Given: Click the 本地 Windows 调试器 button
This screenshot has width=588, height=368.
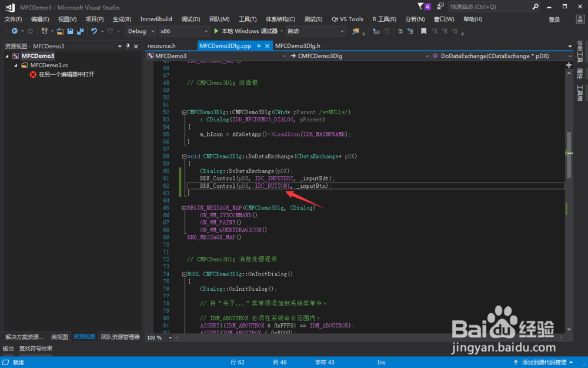Looking at the screenshot, I should 246,31.
